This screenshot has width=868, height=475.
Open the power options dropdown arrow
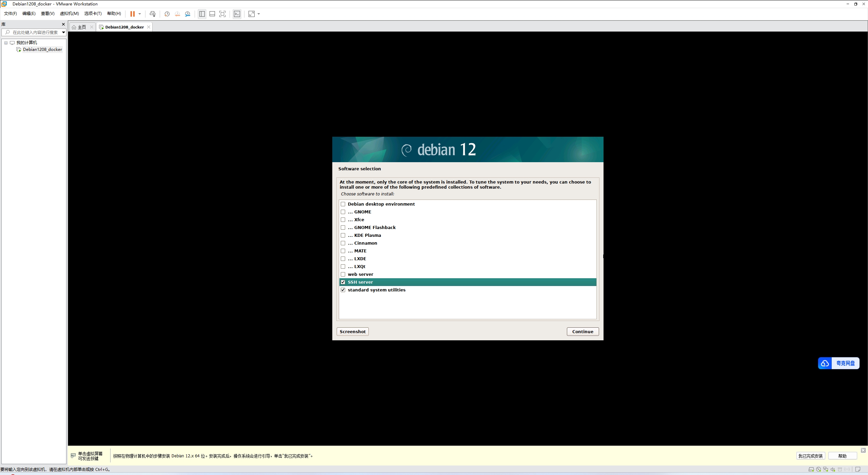click(x=140, y=14)
